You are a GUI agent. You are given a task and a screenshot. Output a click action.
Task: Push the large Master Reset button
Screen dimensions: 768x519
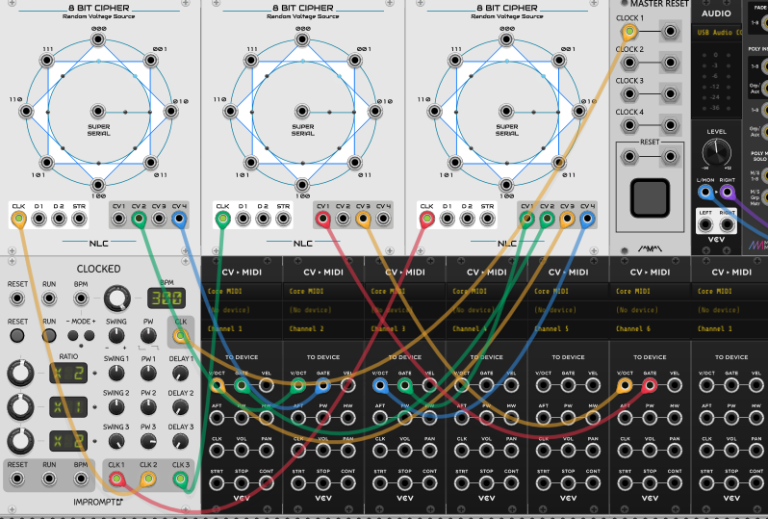pos(649,198)
